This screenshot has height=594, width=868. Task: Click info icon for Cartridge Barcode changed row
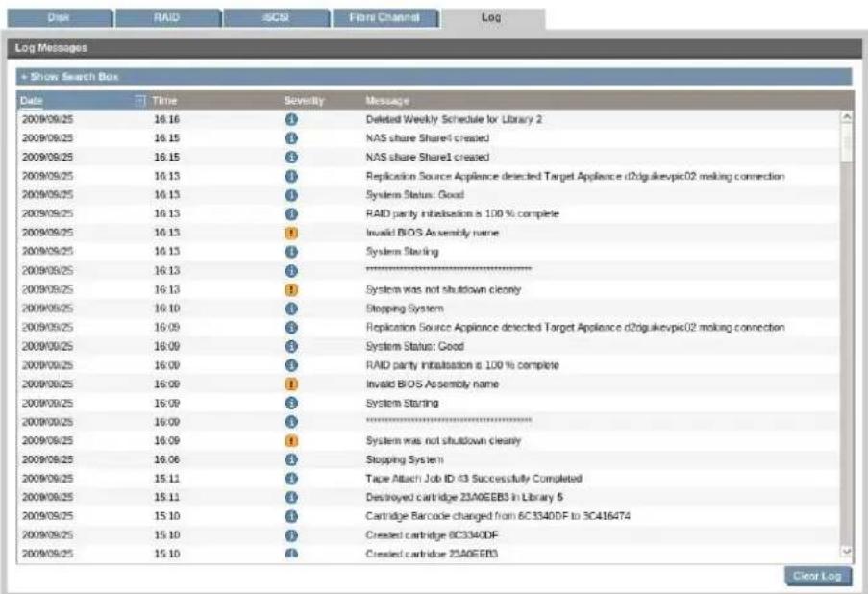[x=291, y=516]
